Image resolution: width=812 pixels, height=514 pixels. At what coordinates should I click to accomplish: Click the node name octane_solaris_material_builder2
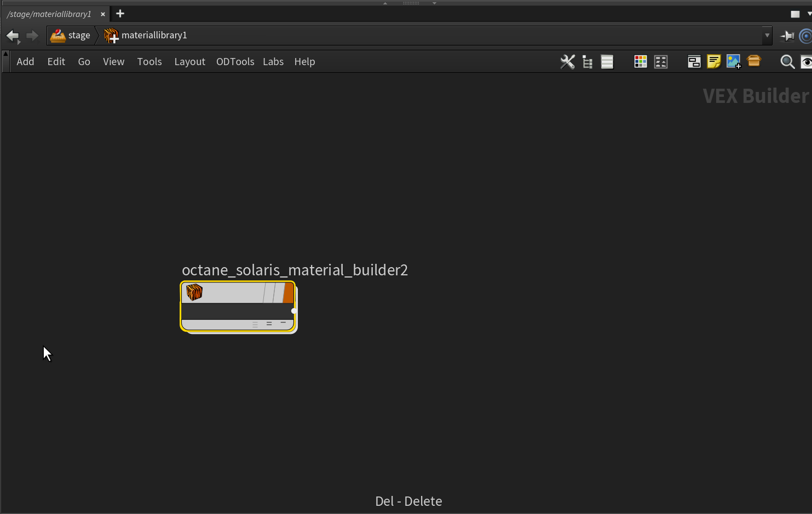(x=295, y=270)
